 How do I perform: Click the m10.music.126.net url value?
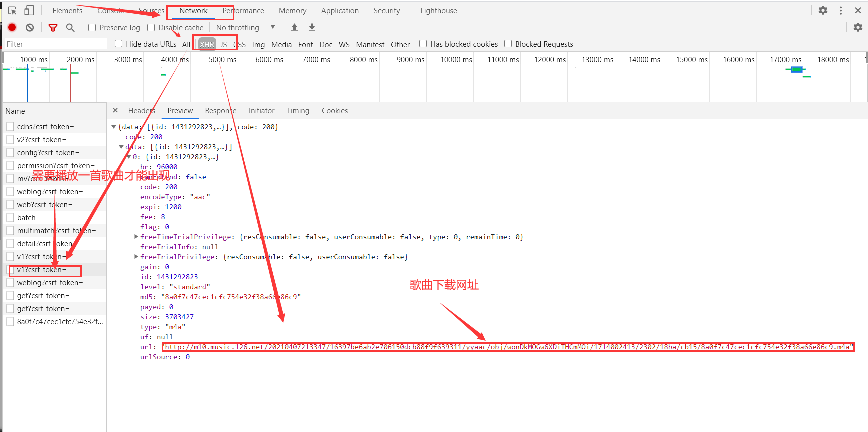(x=507, y=347)
